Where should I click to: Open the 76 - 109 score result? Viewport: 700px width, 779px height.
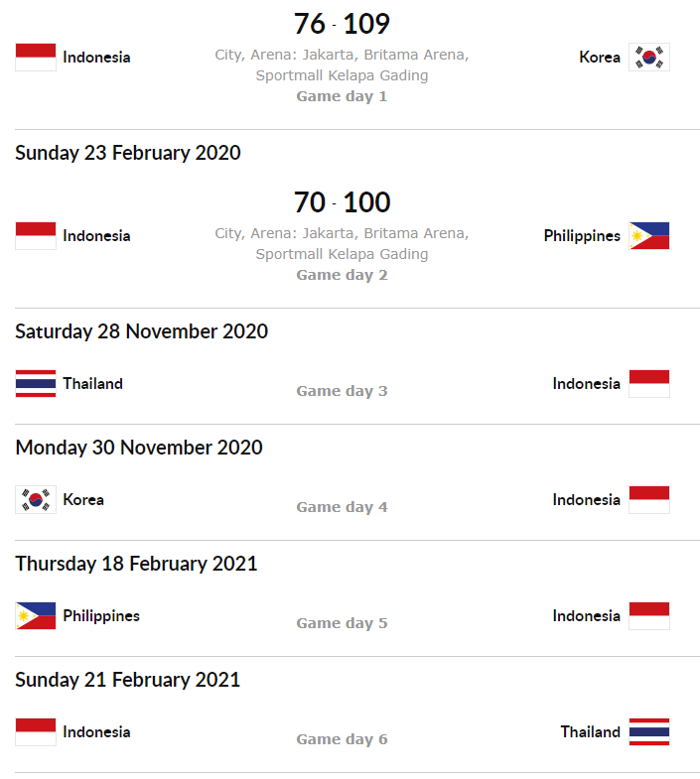(342, 24)
